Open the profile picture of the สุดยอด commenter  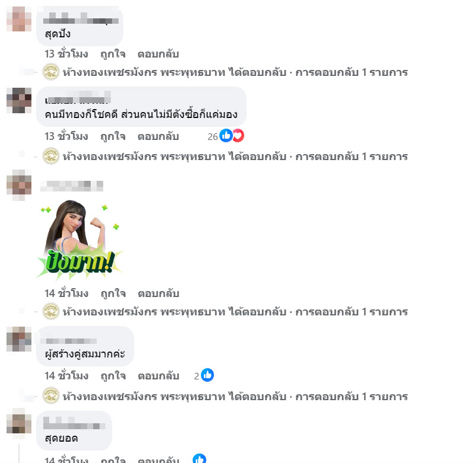pos(19,420)
